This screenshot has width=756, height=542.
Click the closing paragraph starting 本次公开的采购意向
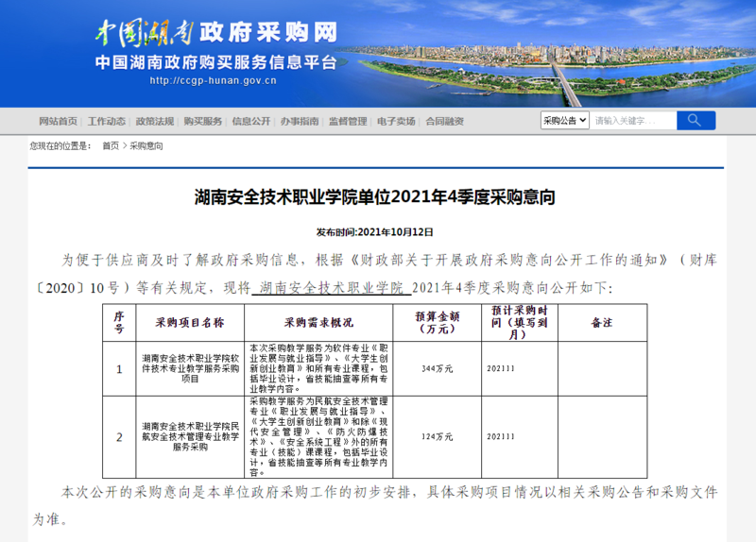[374, 506]
